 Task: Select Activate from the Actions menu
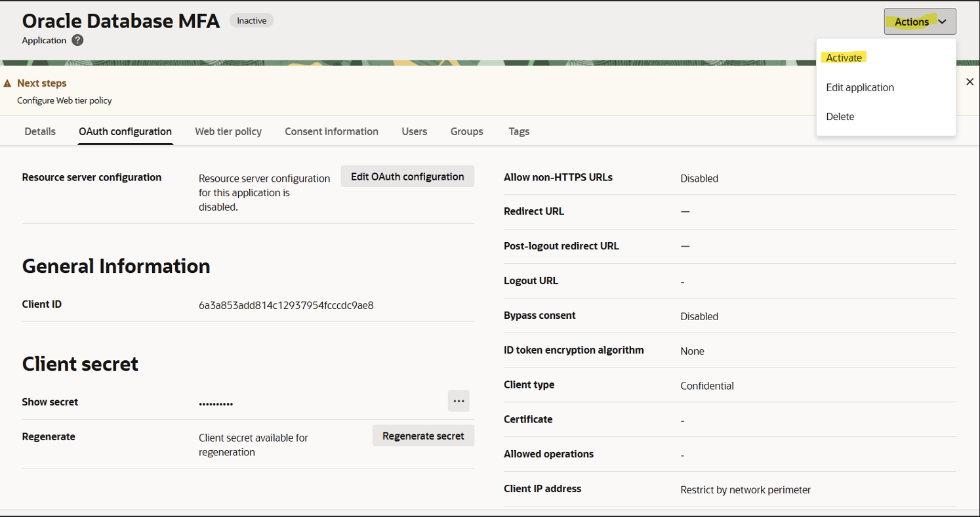click(x=844, y=58)
